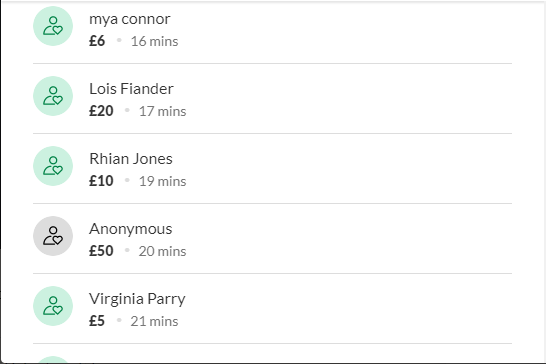Open the mya connor donor name
This screenshot has height=364, width=546.
130,19
